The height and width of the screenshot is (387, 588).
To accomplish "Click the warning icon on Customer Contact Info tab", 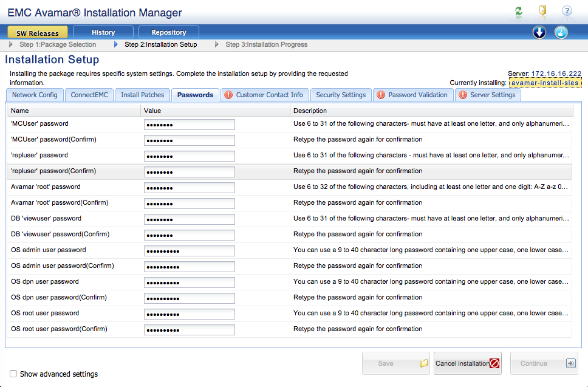I will click(x=228, y=95).
